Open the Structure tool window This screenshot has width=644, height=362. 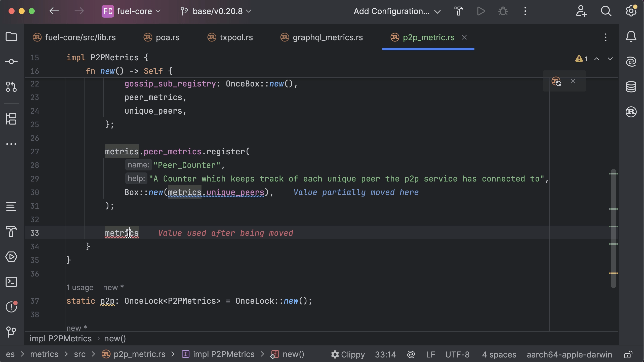point(11,119)
